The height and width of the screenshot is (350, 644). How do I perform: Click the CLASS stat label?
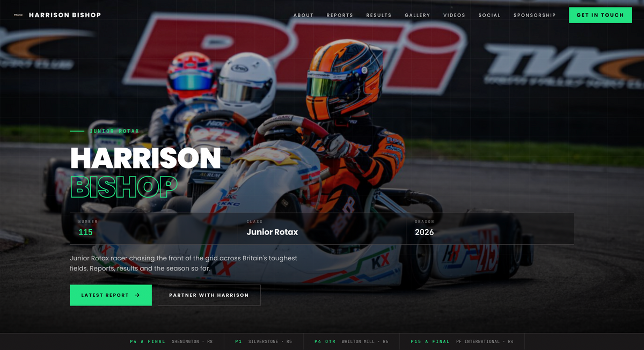tap(254, 222)
